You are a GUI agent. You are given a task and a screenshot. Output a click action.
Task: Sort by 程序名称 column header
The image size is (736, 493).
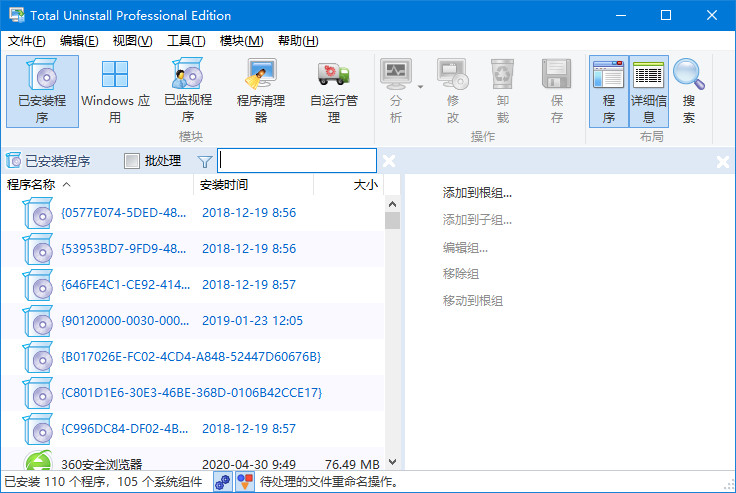pos(98,185)
